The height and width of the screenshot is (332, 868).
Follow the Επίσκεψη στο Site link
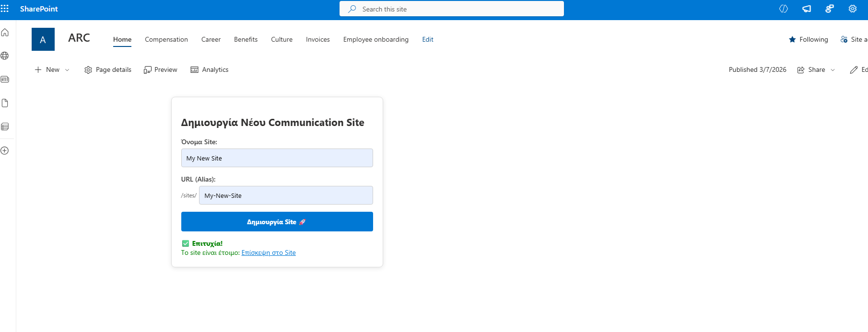pyautogui.click(x=268, y=252)
